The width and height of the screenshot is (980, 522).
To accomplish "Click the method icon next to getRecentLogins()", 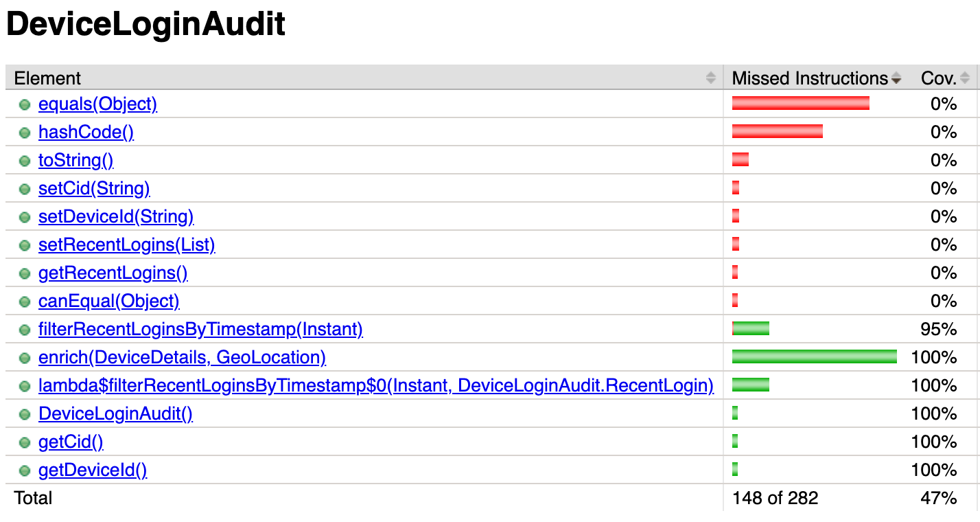I will coord(25,274).
